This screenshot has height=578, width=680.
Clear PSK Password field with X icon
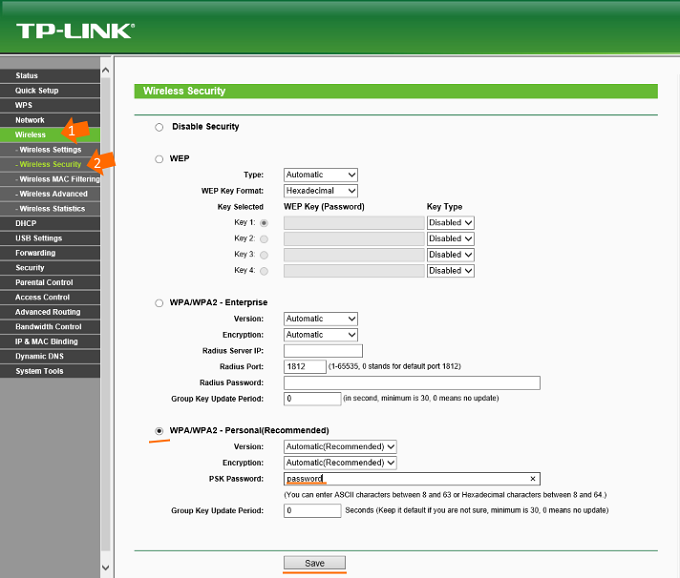[533, 479]
